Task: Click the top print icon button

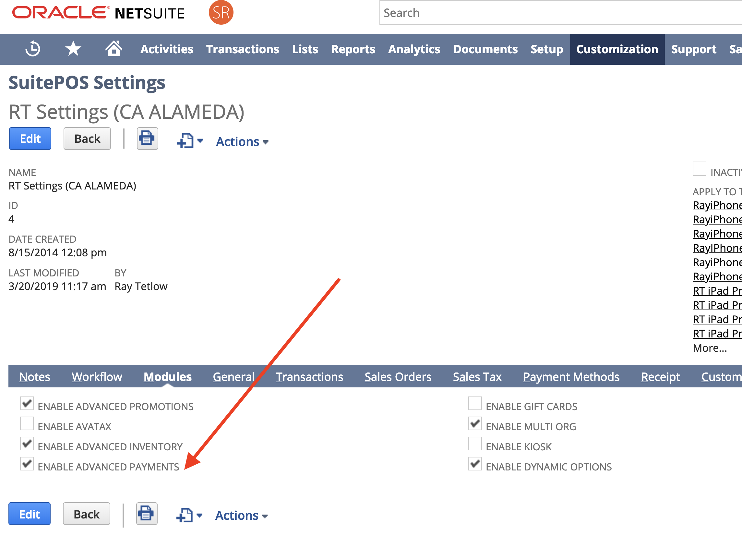Action: (x=147, y=139)
